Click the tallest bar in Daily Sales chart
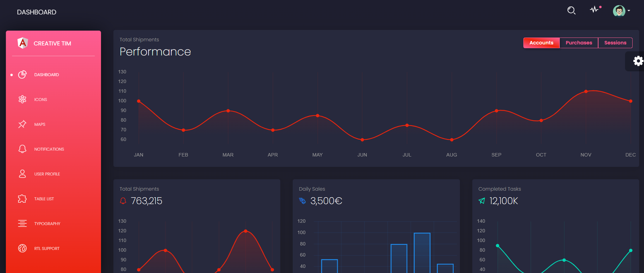This screenshot has width=644, height=273. [x=422, y=253]
